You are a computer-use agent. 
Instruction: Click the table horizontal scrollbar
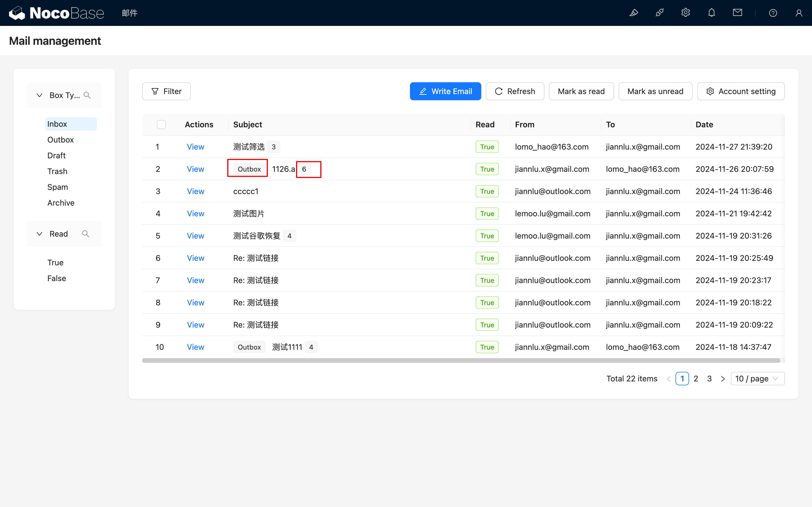coord(461,361)
